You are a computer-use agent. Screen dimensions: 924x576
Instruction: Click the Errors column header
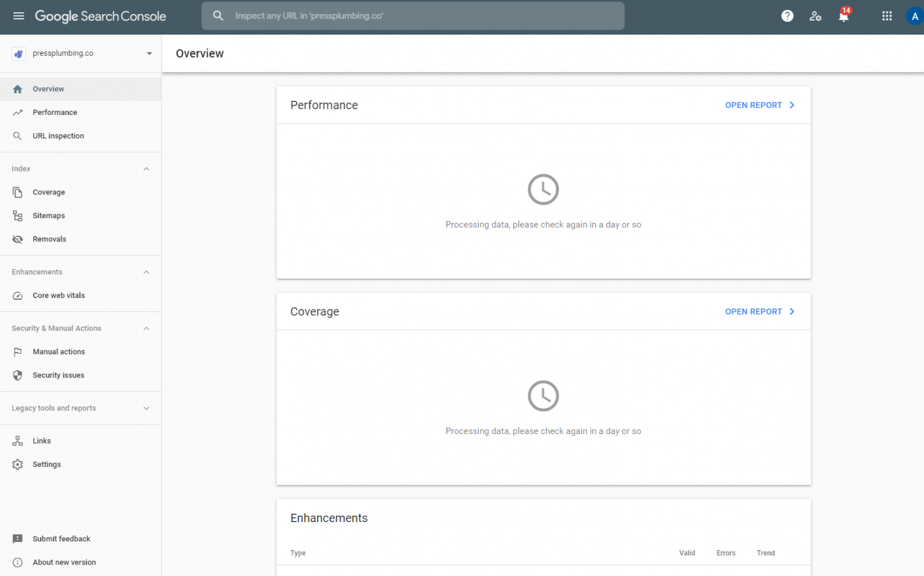[726, 554]
